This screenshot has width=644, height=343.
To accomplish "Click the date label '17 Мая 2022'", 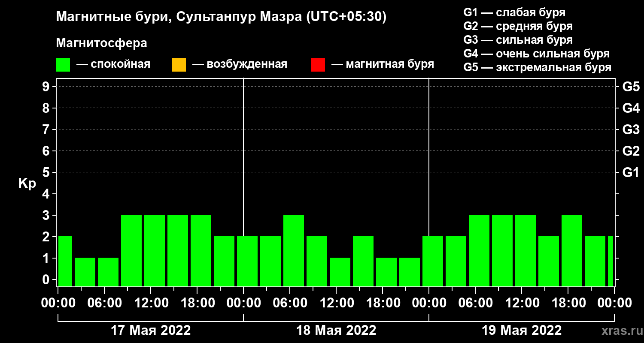I will point(151,331).
